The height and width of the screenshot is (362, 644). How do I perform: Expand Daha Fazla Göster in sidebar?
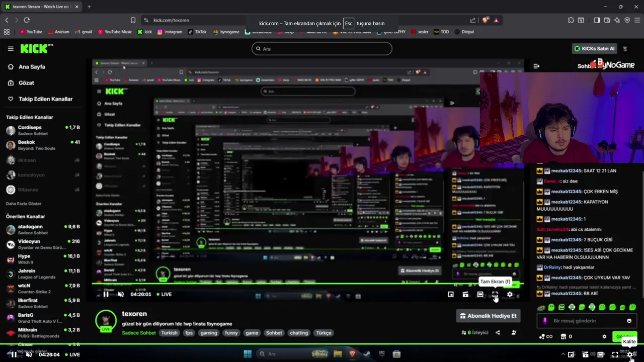click(x=24, y=204)
